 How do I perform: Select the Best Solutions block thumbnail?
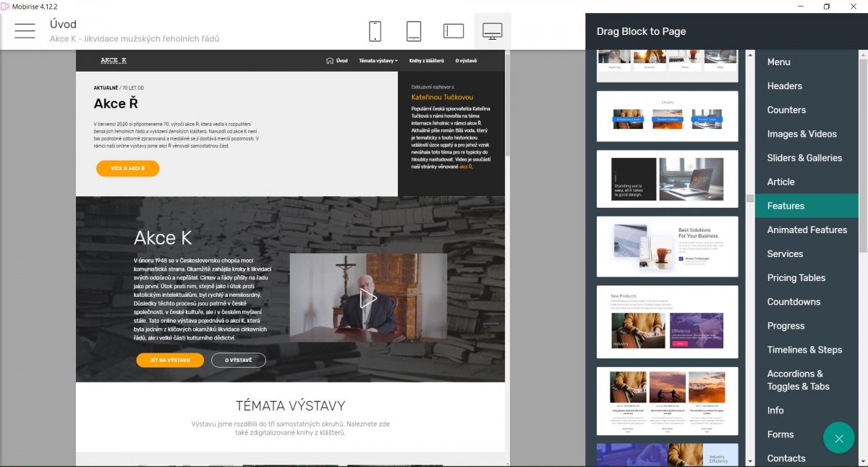[x=667, y=246]
